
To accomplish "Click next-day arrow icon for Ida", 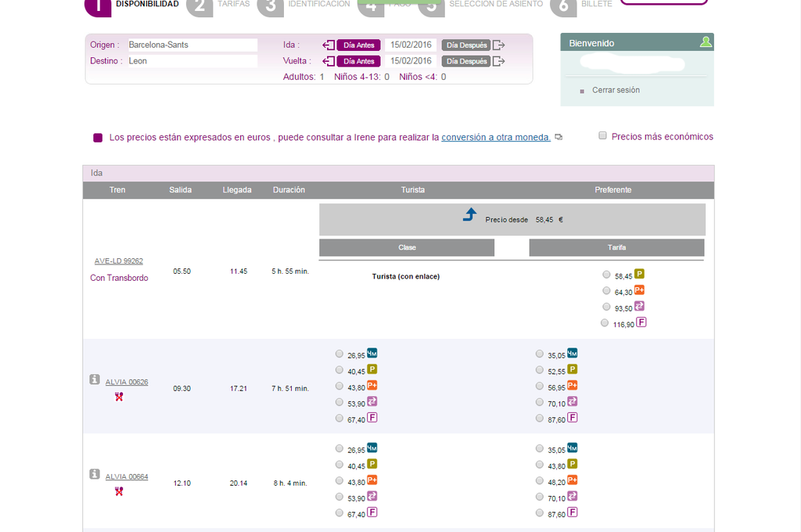I will click(498, 45).
